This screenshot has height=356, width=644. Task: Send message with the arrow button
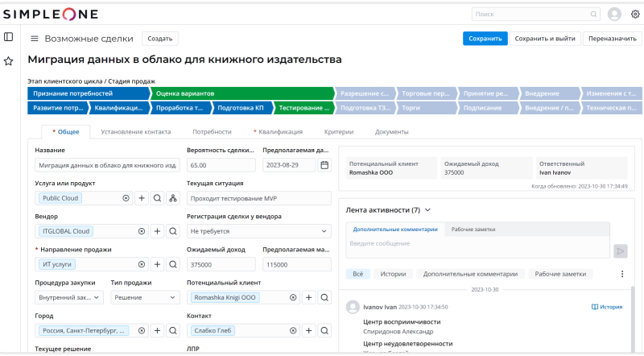[x=620, y=251]
